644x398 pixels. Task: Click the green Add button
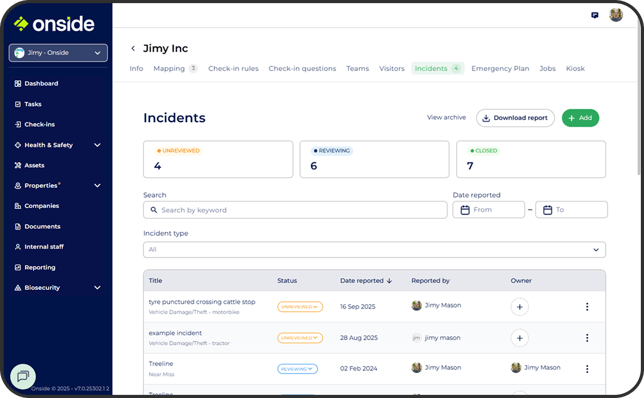580,118
